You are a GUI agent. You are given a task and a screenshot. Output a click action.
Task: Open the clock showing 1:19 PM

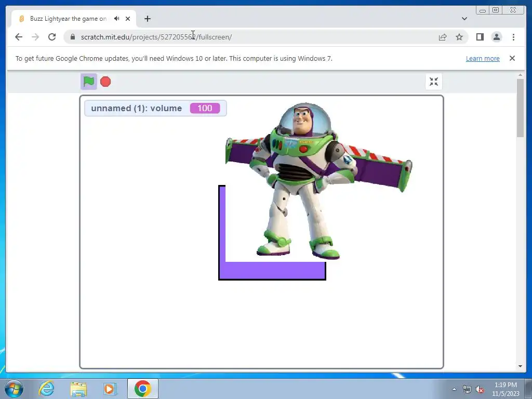pyautogui.click(x=506, y=389)
